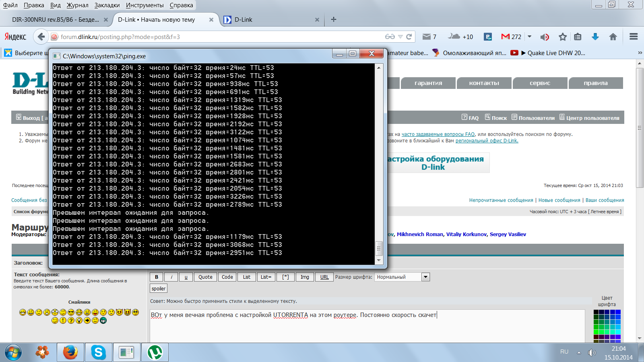Open the hamburger menu icon

click(634, 37)
